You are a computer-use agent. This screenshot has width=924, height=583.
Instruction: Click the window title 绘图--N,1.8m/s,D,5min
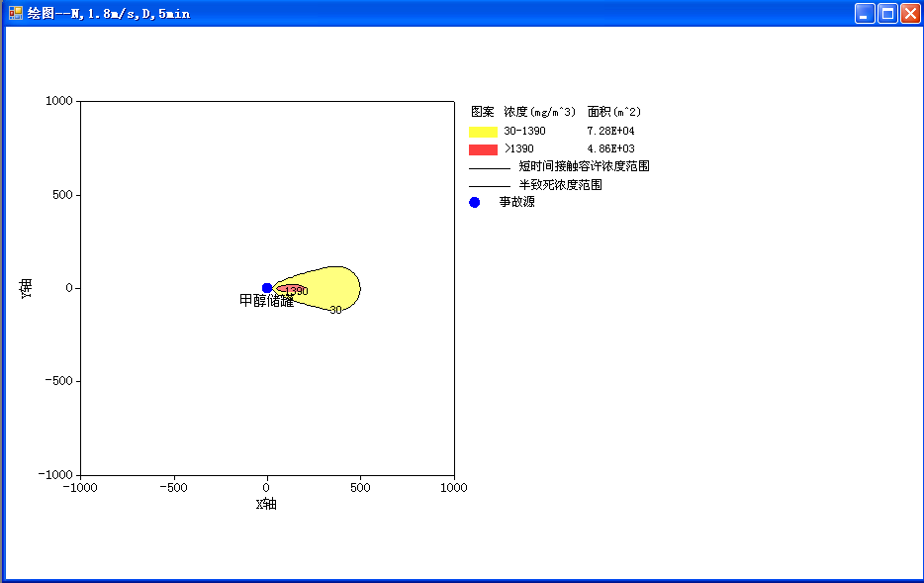coord(109,14)
